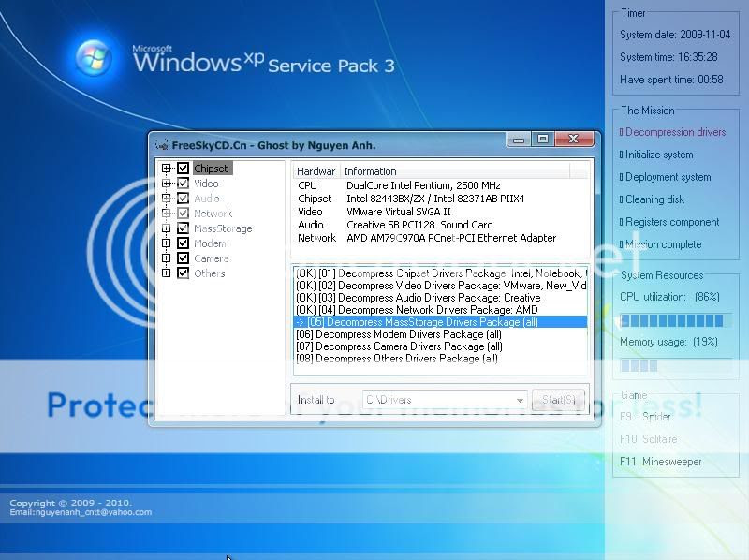Expand the Camera tree node
749x560 pixels.
(x=166, y=258)
